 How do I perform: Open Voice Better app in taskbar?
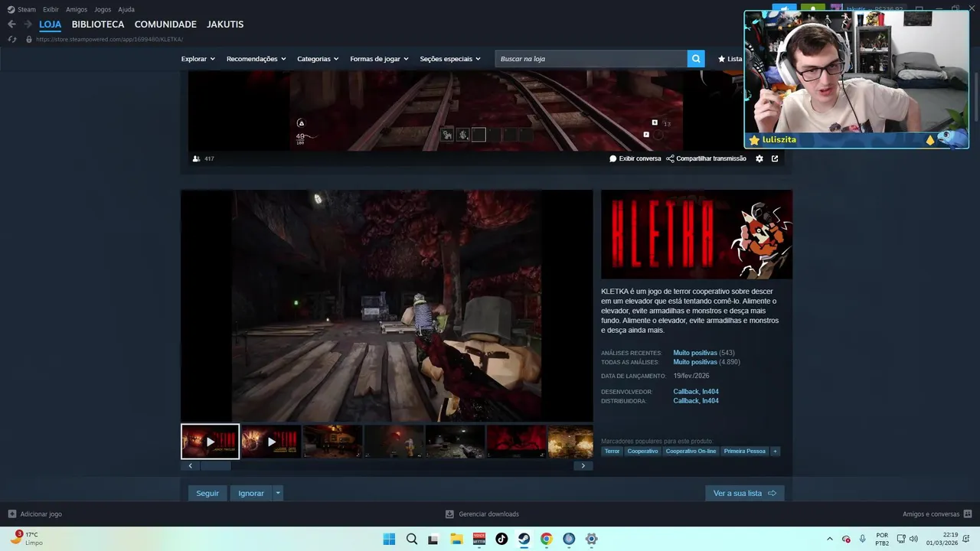click(x=479, y=539)
